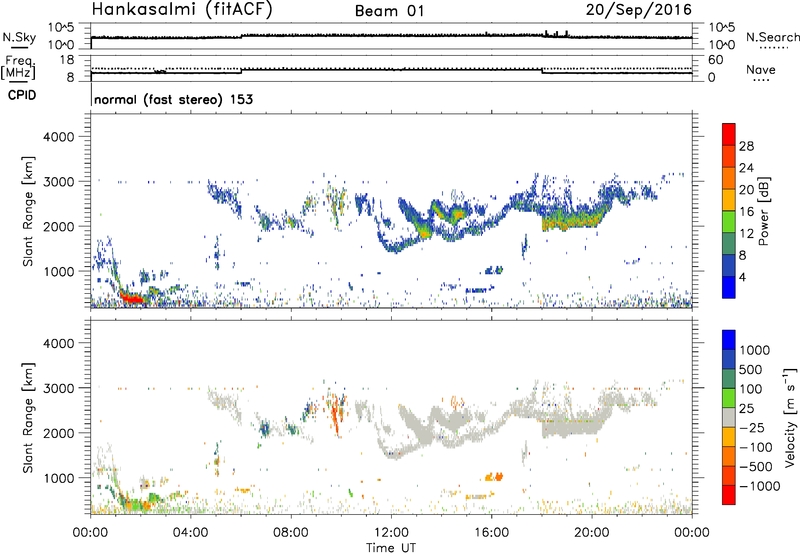Click the red strong echo near 01:30 power panel
This screenshot has height=554, width=800.
pyautogui.click(x=131, y=297)
